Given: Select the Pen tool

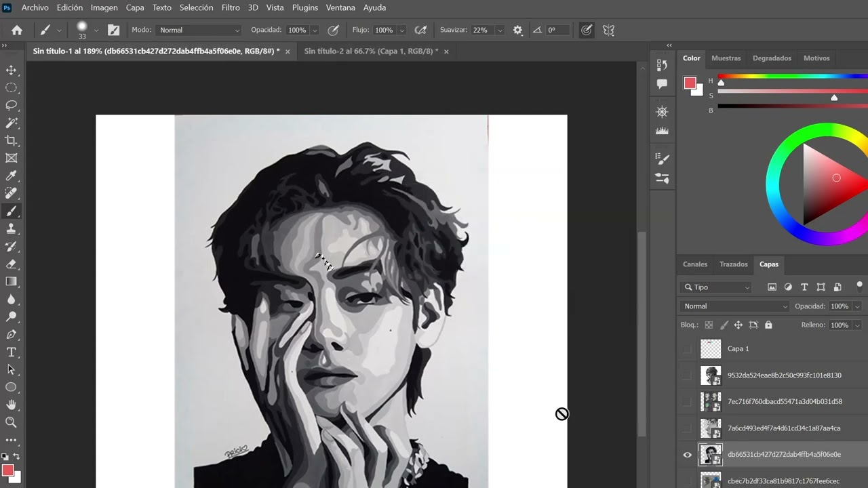Looking at the screenshot, I should (x=11, y=334).
